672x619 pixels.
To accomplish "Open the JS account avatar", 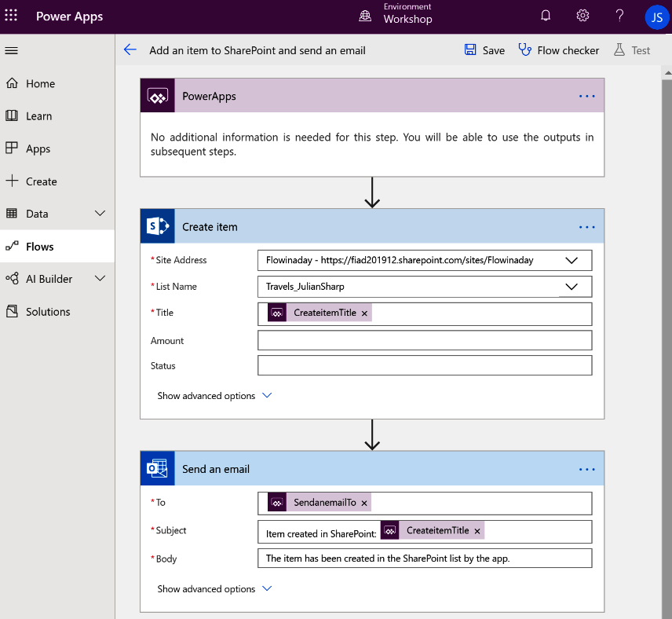I will pos(656,17).
